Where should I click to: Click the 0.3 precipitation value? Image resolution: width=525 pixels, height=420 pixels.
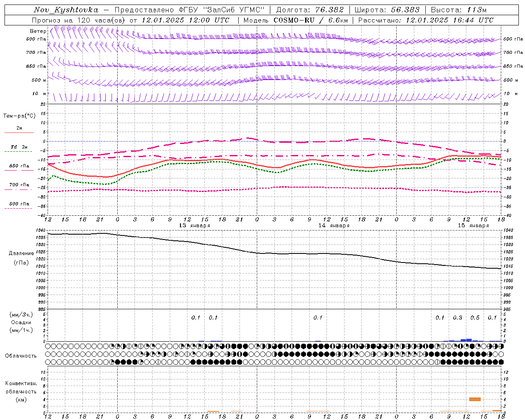pos(457,317)
